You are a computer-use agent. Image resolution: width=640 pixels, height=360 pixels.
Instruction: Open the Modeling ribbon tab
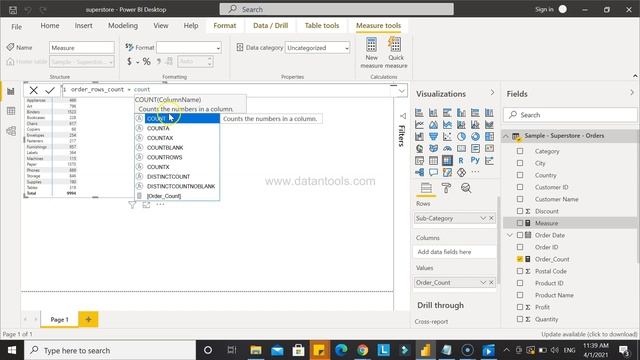[123, 26]
